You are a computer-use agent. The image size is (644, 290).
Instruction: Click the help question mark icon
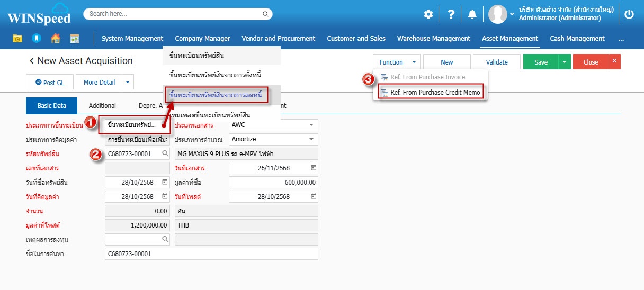click(451, 15)
